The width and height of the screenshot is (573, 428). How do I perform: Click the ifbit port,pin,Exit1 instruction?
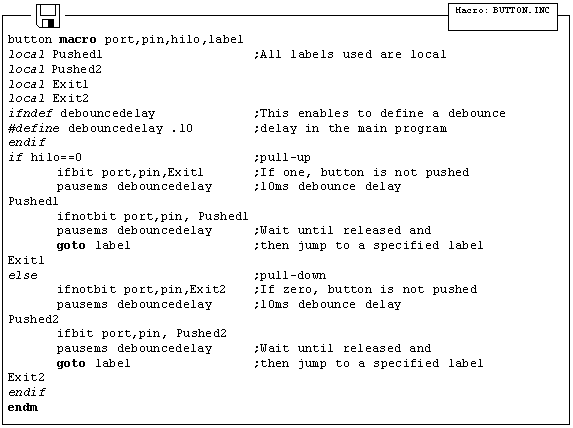130,173
